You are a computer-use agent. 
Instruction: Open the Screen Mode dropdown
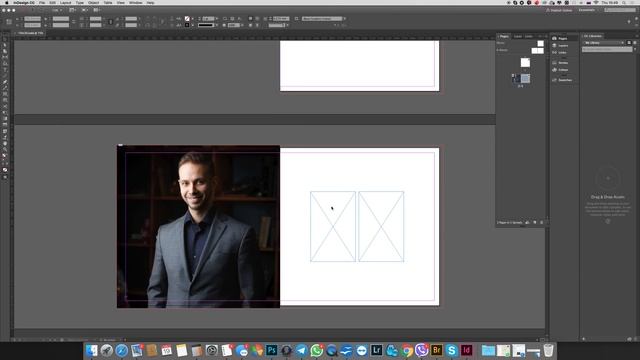click(84, 10)
